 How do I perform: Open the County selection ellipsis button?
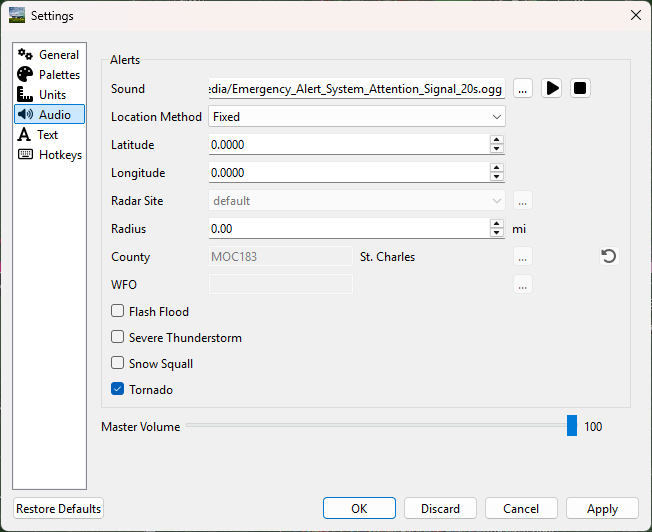point(523,257)
